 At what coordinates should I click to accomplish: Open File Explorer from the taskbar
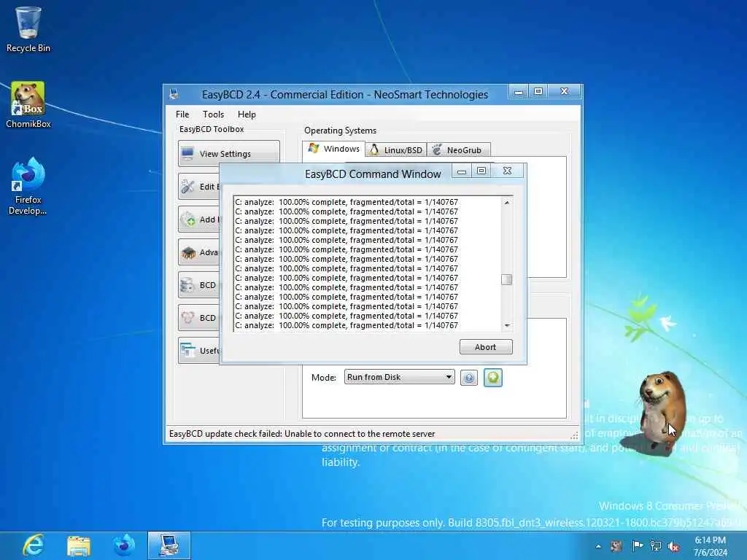pos(79,545)
